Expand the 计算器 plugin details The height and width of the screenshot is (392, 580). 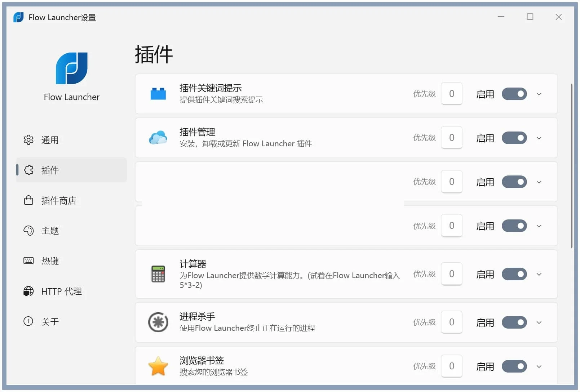pyautogui.click(x=539, y=274)
